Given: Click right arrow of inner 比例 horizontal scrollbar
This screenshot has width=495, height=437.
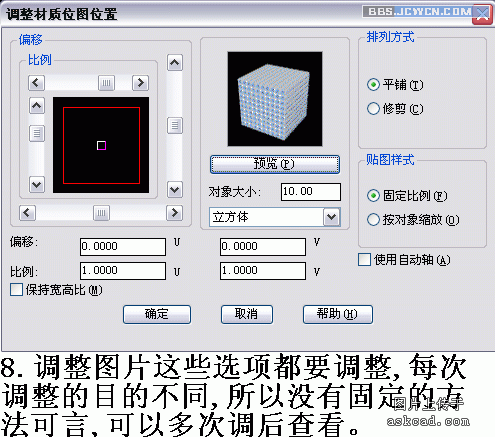Looking at the screenshot, I should point(140,82).
